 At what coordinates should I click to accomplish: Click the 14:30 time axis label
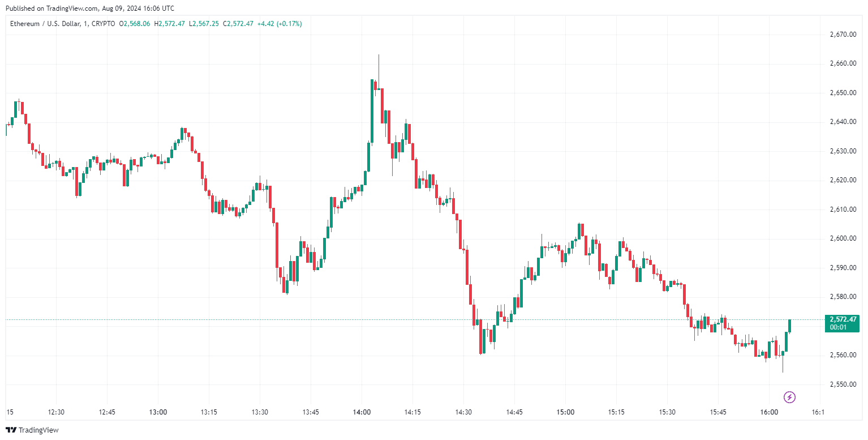coord(463,412)
